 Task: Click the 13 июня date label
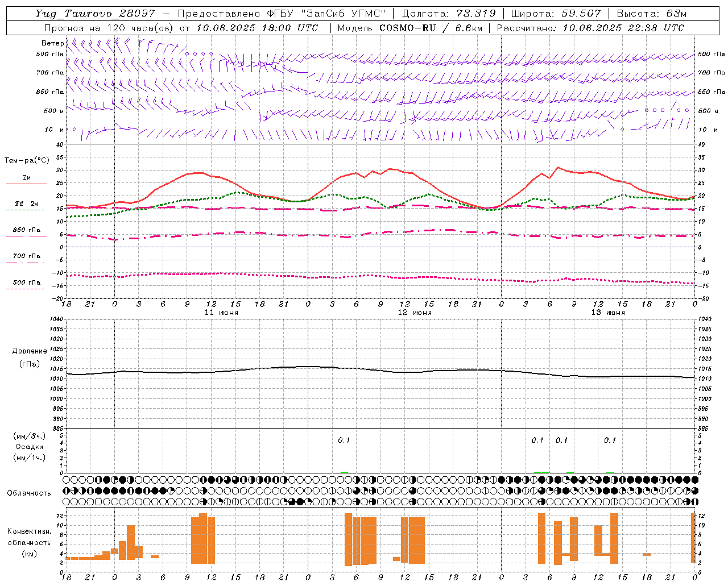[x=608, y=313]
